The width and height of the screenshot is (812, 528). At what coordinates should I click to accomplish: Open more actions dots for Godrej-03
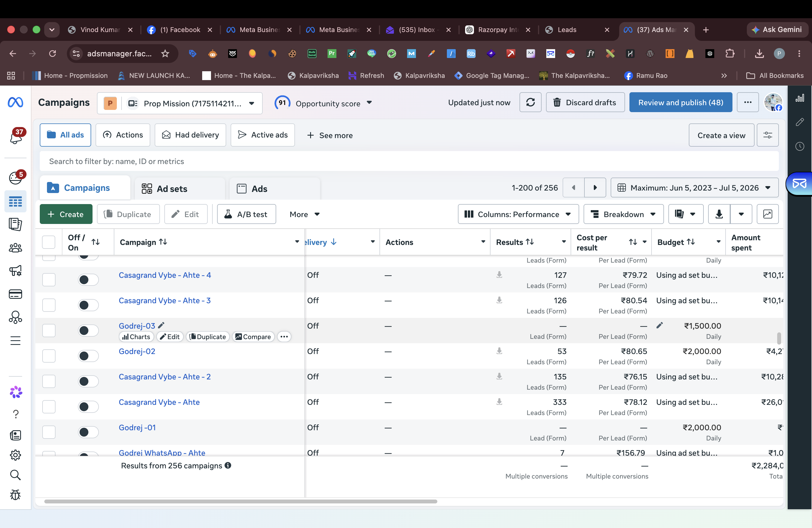coord(284,337)
